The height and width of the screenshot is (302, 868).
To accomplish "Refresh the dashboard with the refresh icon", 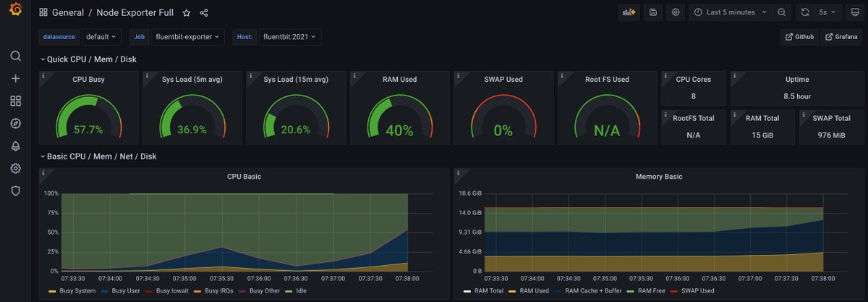I will point(805,12).
